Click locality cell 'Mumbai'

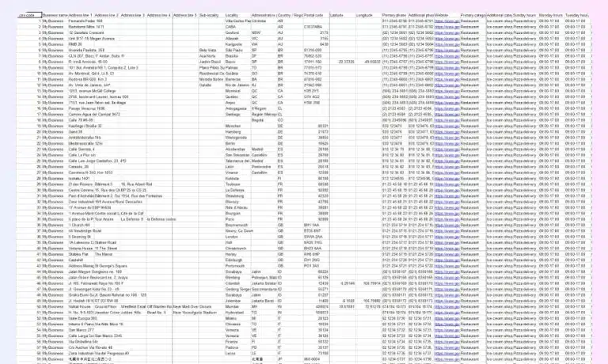tap(232, 306)
